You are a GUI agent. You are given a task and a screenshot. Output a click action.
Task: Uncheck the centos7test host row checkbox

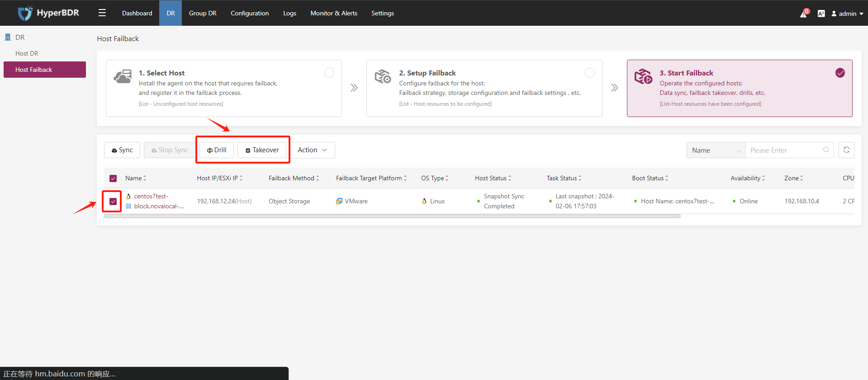113,202
